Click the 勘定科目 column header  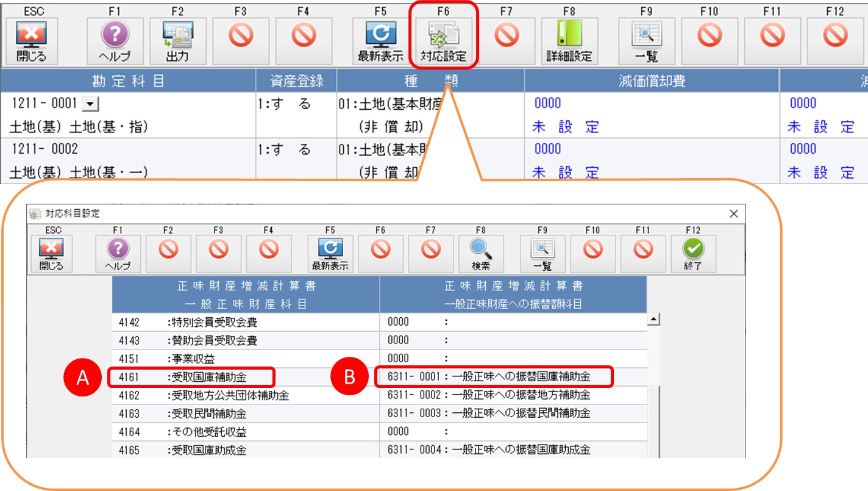point(128,81)
